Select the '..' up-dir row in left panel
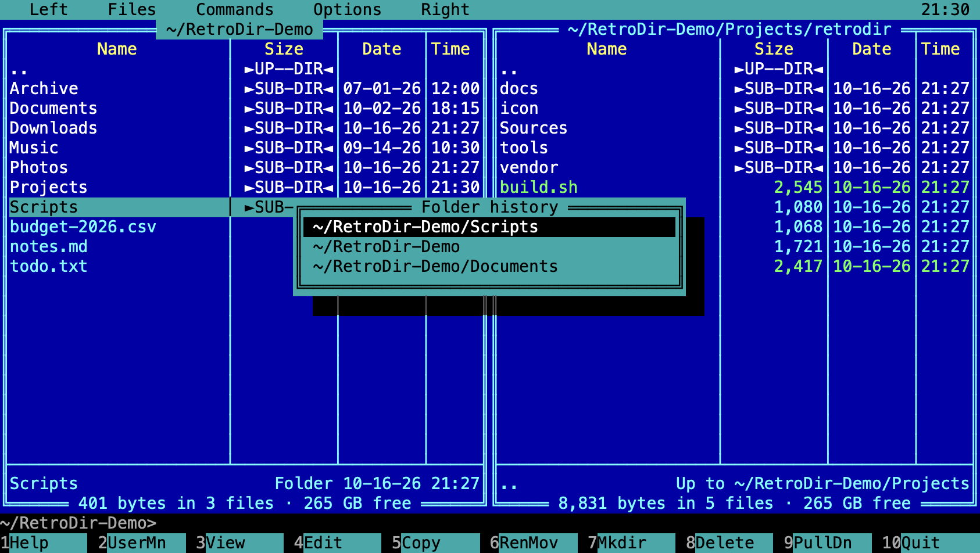This screenshot has height=553, width=980. point(245,69)
